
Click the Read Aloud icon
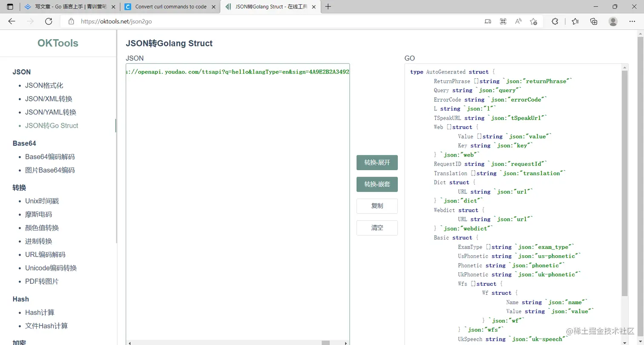(x=518, y=21)
